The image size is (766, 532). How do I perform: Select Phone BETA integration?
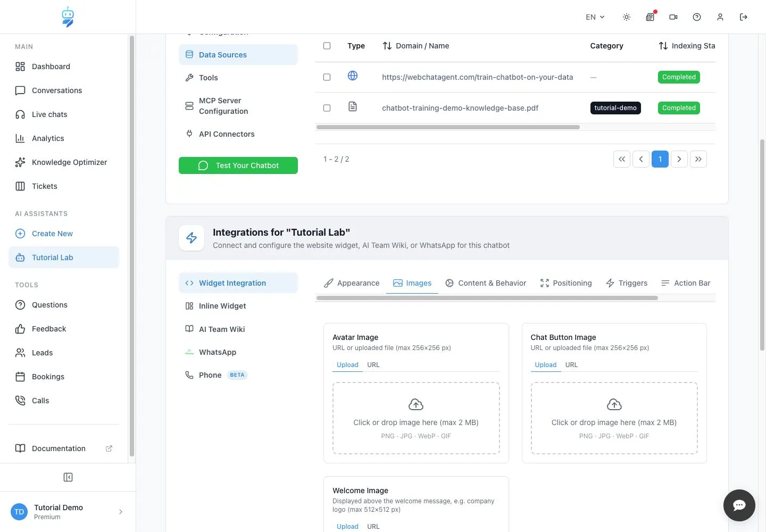238,375
